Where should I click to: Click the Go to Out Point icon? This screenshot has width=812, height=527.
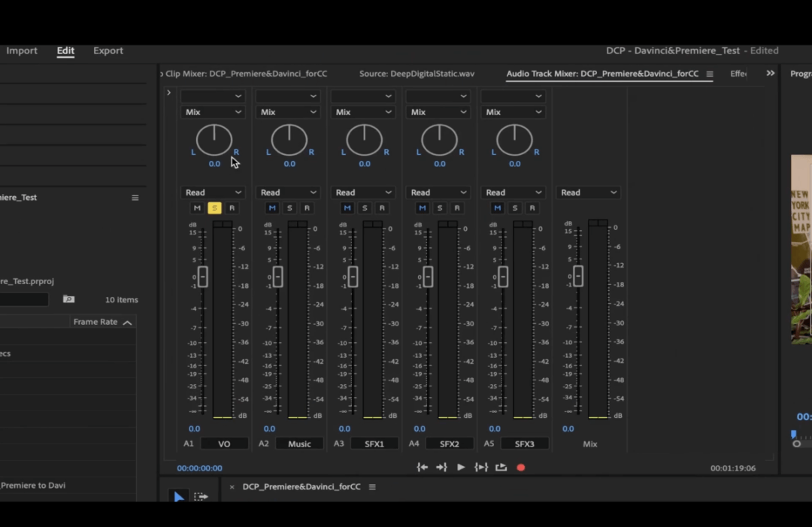coord(441,467)
